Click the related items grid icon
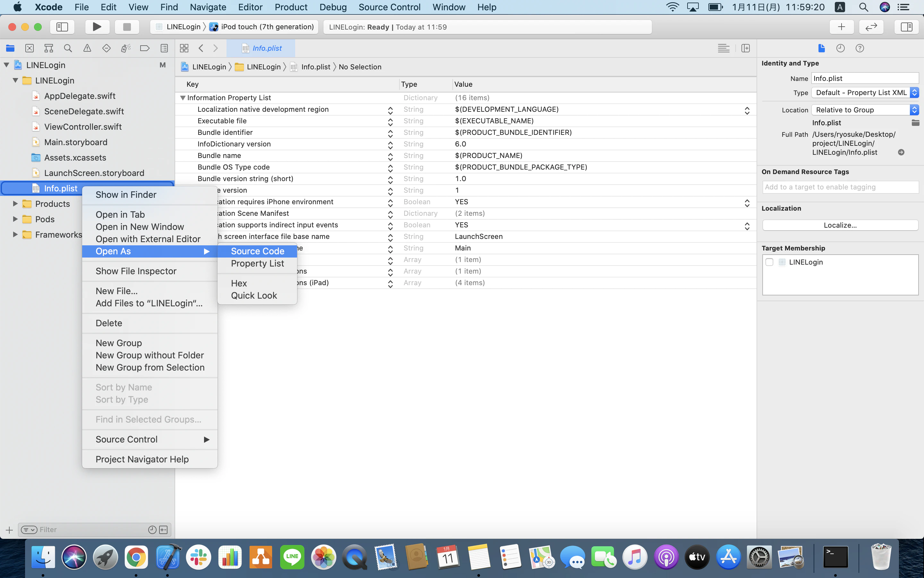Viewport: 924px width, 578px height. [184, 48]
